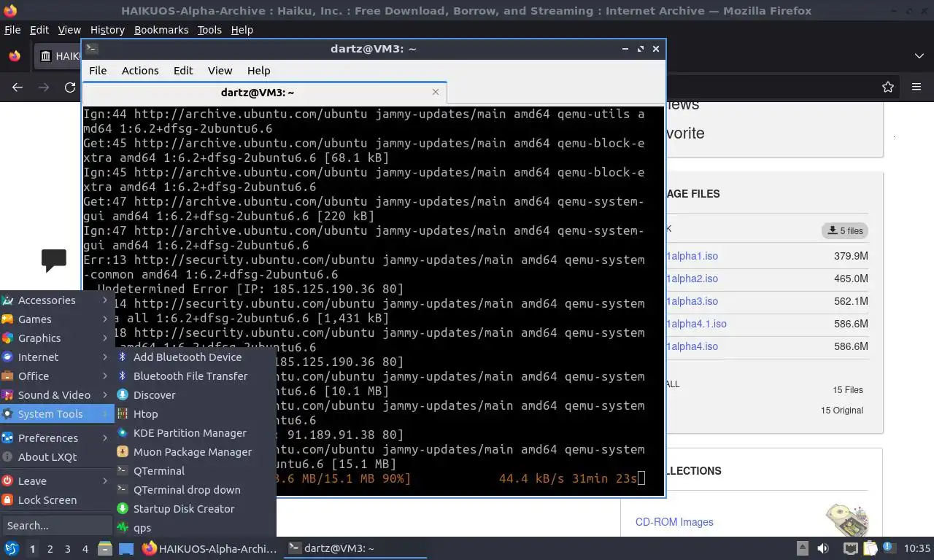Focus the menu Search field

pyautogui.click(x=57, y=525)
